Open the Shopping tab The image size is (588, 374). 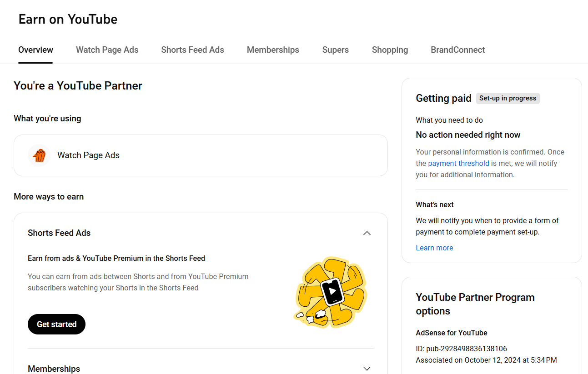click(x=390, y=50)
